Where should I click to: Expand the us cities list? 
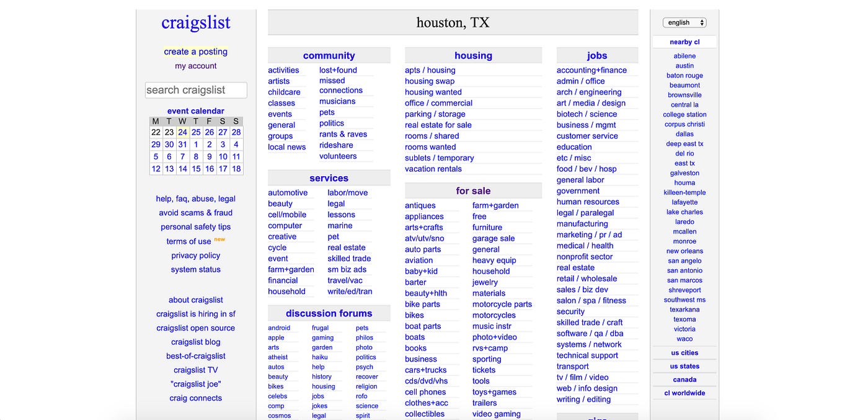click(684, 353)
